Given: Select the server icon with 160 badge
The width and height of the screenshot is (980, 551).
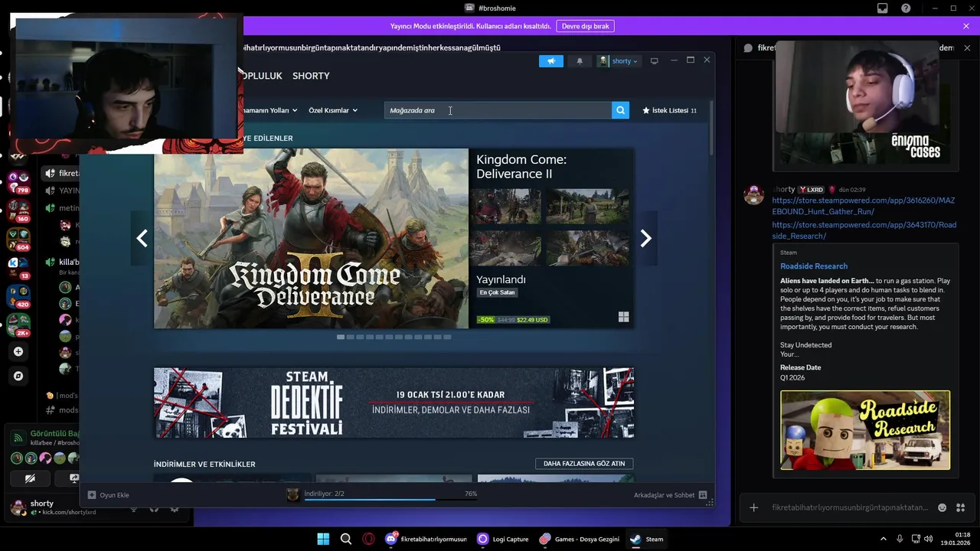Looking at the screenshot, I should pyautogui.click(x=18, y=211).
